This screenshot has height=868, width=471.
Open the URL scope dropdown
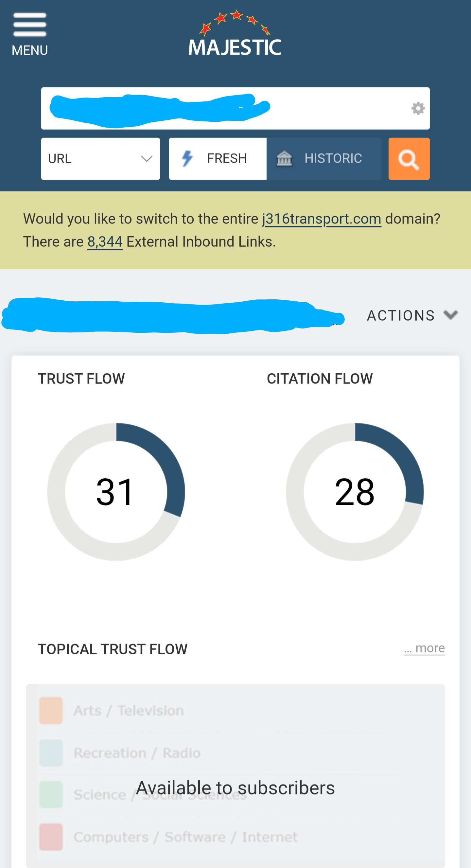(x=100, y=159)
